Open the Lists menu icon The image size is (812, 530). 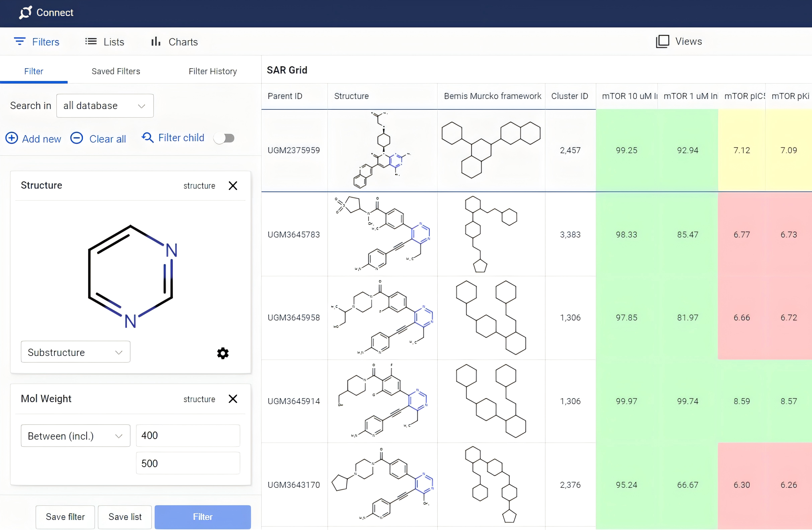pyautogui.click(x=91, y=42)
